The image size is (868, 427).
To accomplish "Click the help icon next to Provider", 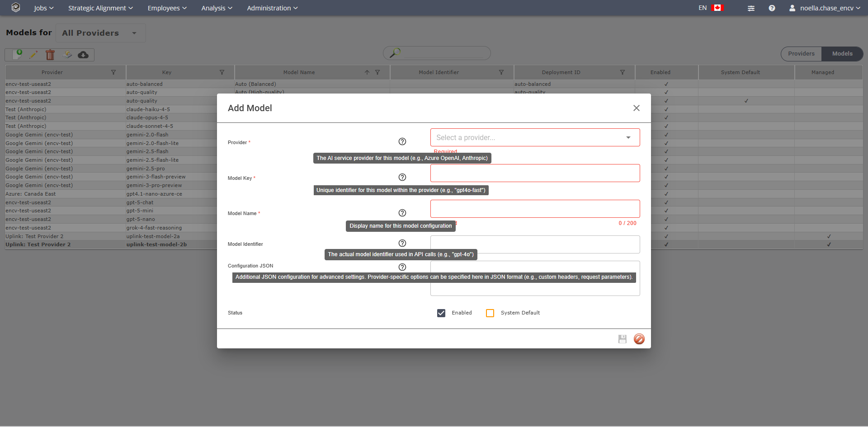I will (402, 141).
